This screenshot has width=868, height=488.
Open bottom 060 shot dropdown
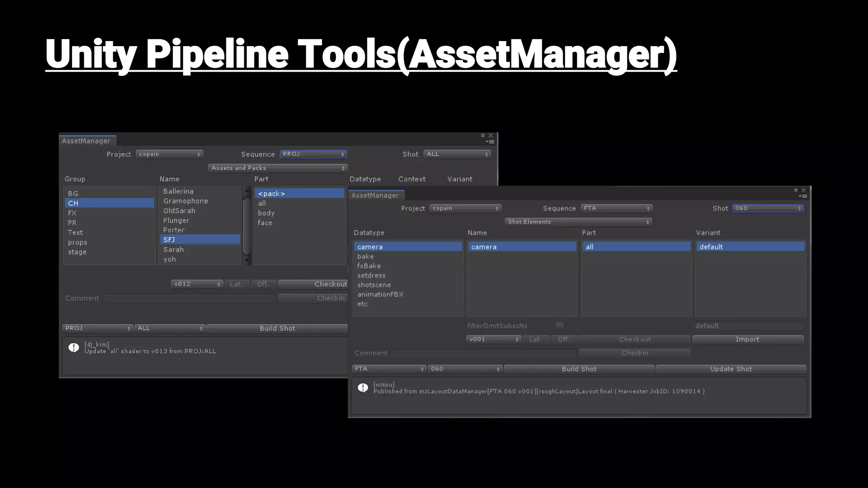[x=465, y=369]
